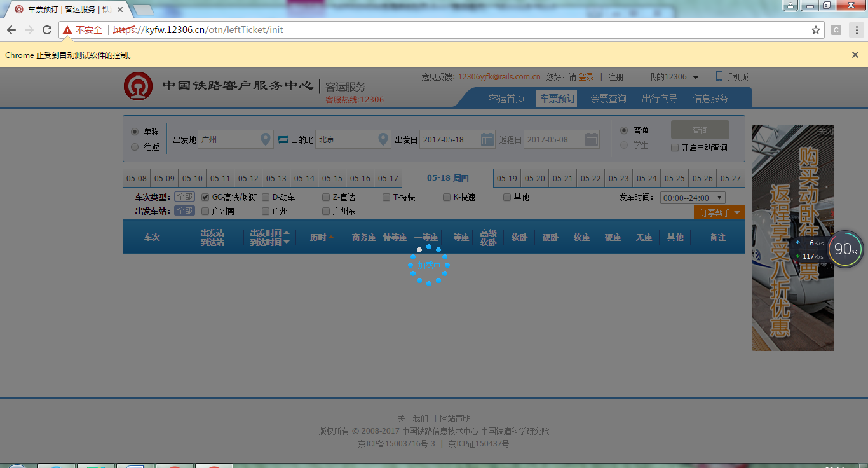Viewport: 868px width, 468px height.
Task: Click the 查询 search button
Action: [700, 130]
